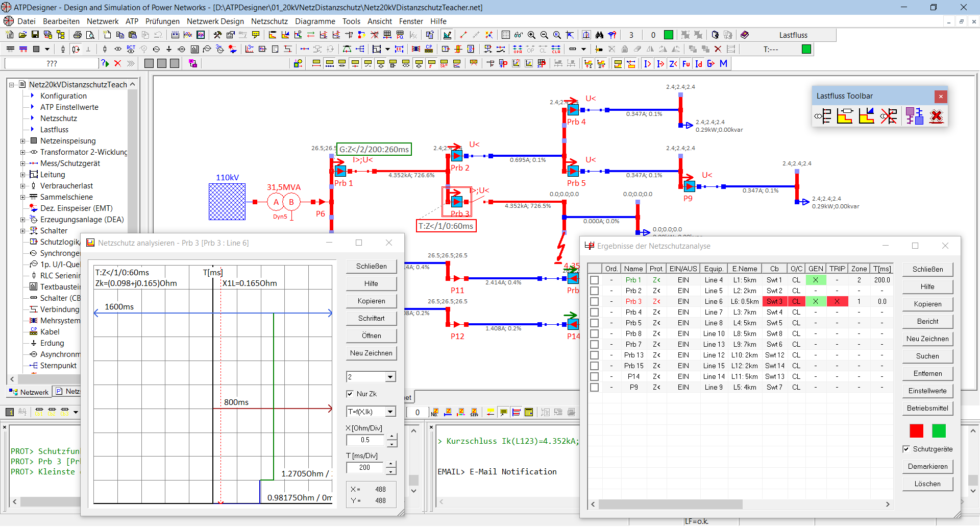Click the Fu protection icon
Viewport: 980px width, 527px height.
point(686,63)
